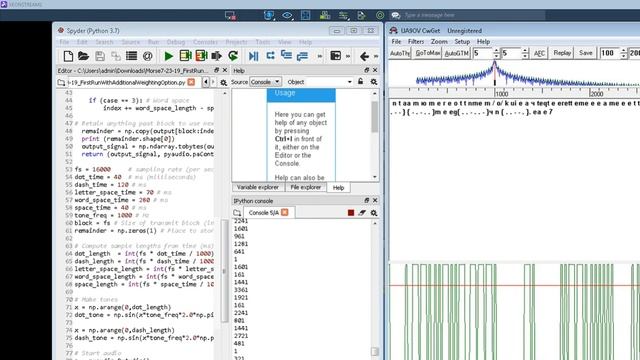
Task: Click the eye view icon in the top bar
Action: [x=287, y=16]
